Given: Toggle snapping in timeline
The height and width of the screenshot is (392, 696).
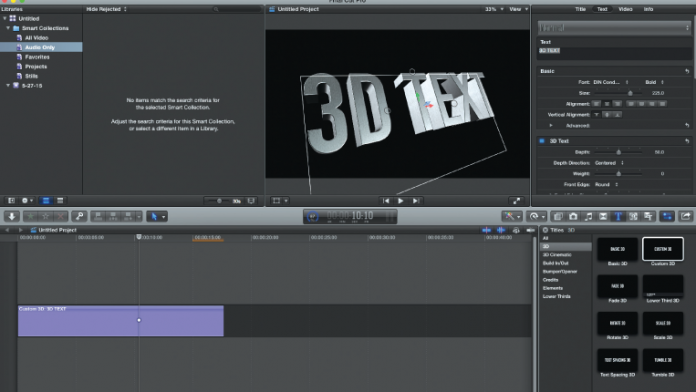Looking at the screenshot, I should [x=530, y=230].
